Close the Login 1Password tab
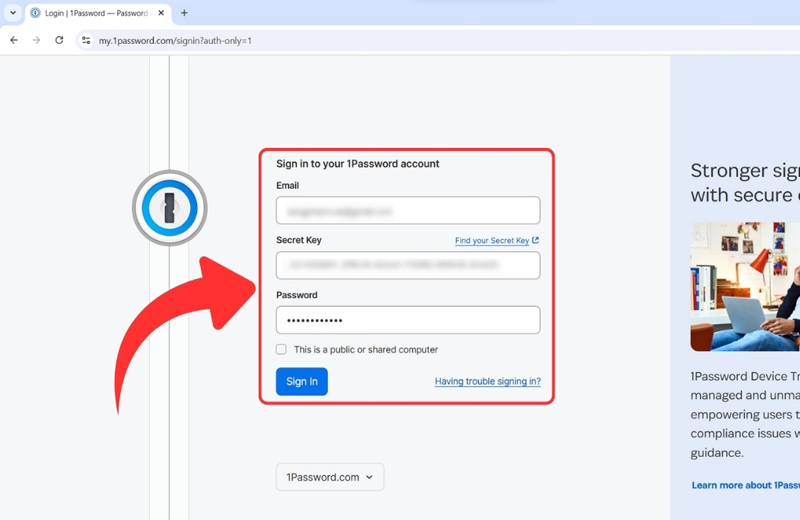Screen dimensions: 800x520 [161, 13]
